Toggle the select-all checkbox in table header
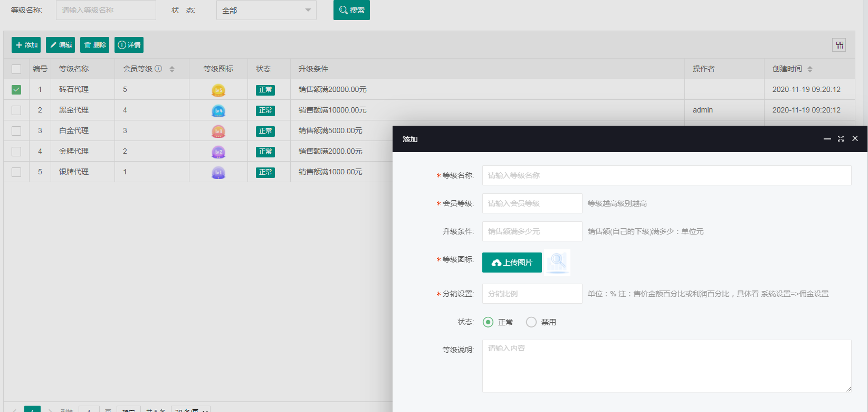 pos(16,69)
